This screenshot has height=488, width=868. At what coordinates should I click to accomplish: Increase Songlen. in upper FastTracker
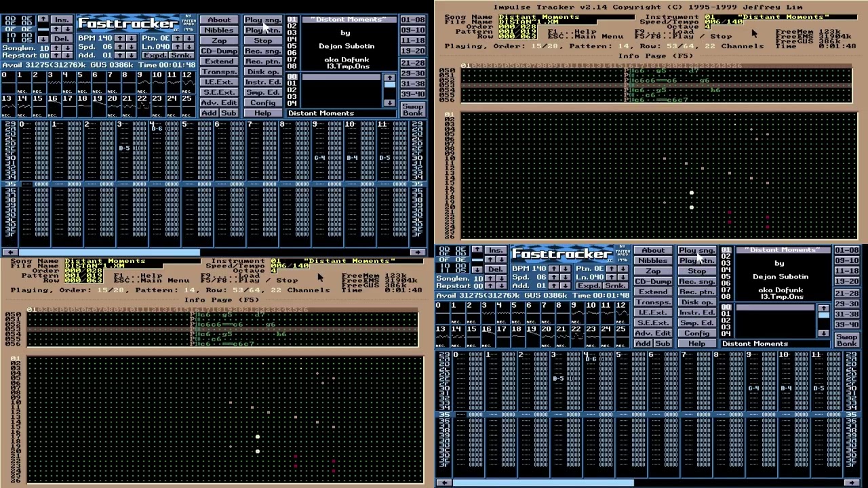point(56,47)
